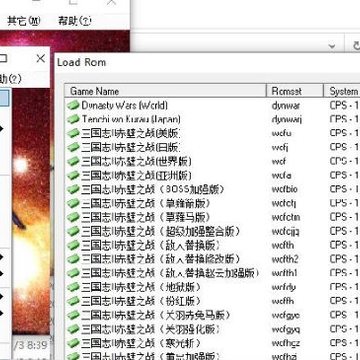Click the romset cell wofj
Image resolution: width=360 pixels, height=360 pixels.
coord(280,148)
